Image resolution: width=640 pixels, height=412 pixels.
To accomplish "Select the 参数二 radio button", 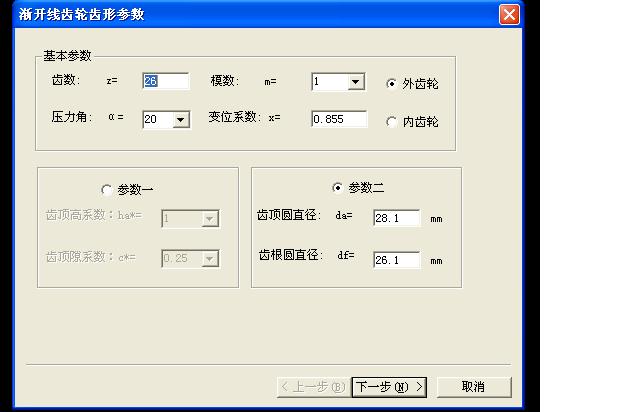I will pos(337,187).
